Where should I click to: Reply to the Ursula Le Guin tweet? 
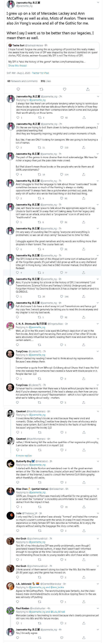click(17, 222)
